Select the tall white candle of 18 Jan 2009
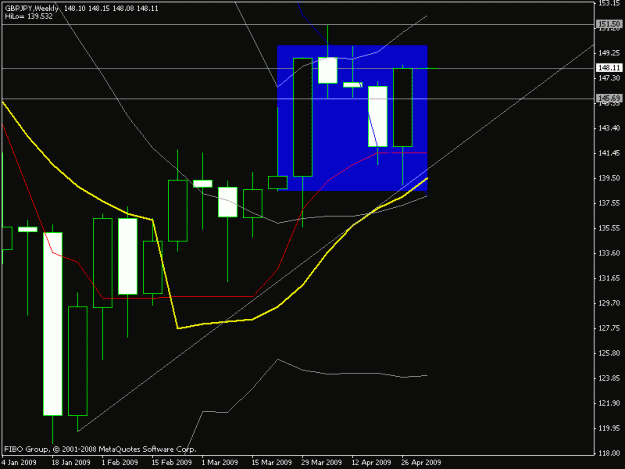 (x=53, y=324)
